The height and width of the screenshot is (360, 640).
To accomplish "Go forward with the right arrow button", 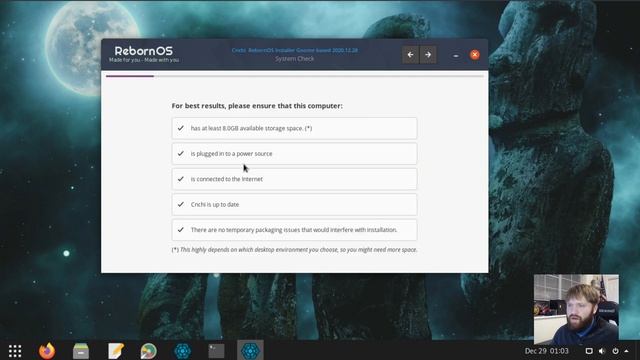I will coord(428,55).
